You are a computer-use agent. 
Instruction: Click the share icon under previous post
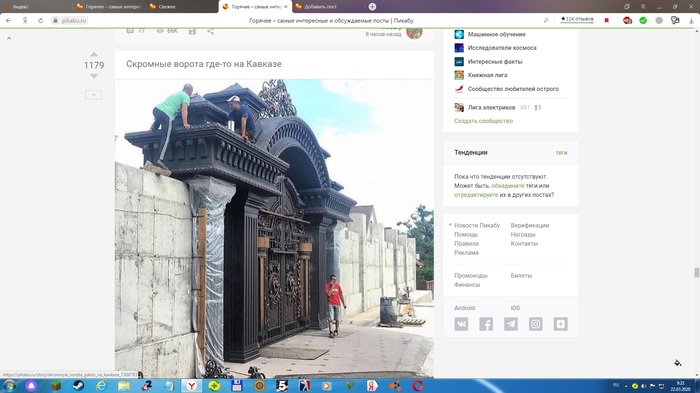pyautogui.click(x=210, y=31)
